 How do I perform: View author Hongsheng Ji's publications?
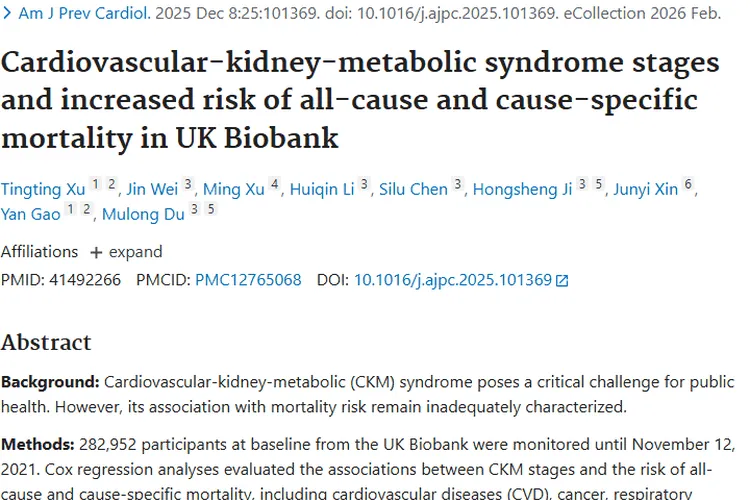(522, 190)
